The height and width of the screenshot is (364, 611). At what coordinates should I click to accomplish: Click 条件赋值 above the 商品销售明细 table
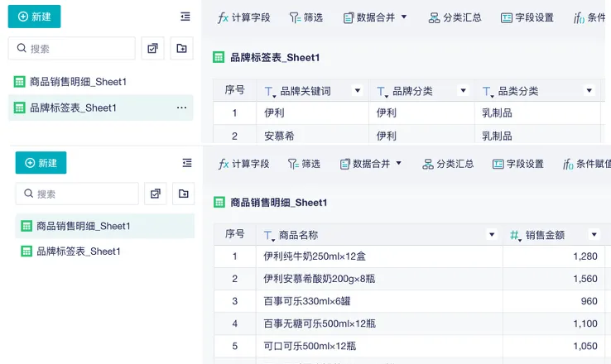click(585, 164)
